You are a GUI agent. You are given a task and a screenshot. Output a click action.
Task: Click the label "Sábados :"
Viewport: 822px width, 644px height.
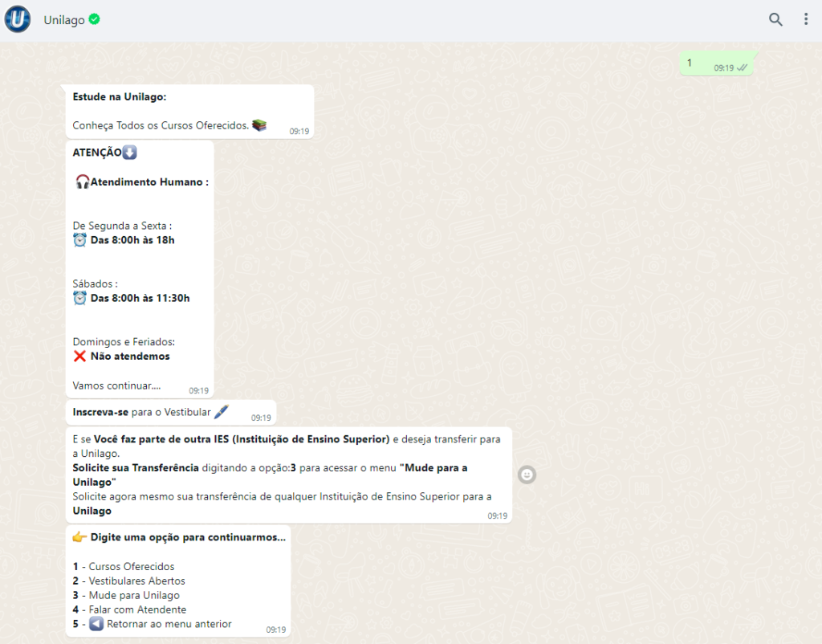[x=95, y=283]
